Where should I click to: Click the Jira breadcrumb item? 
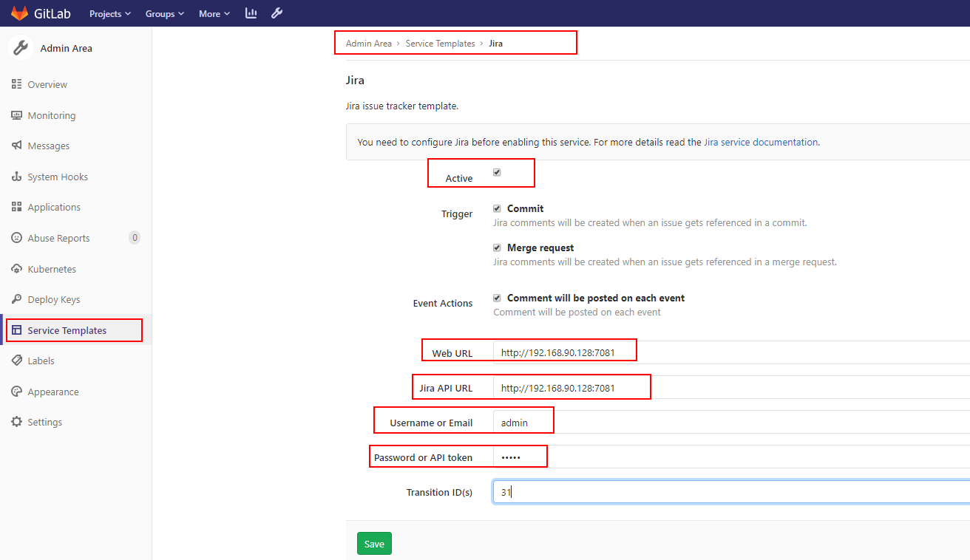pos(496,44)
